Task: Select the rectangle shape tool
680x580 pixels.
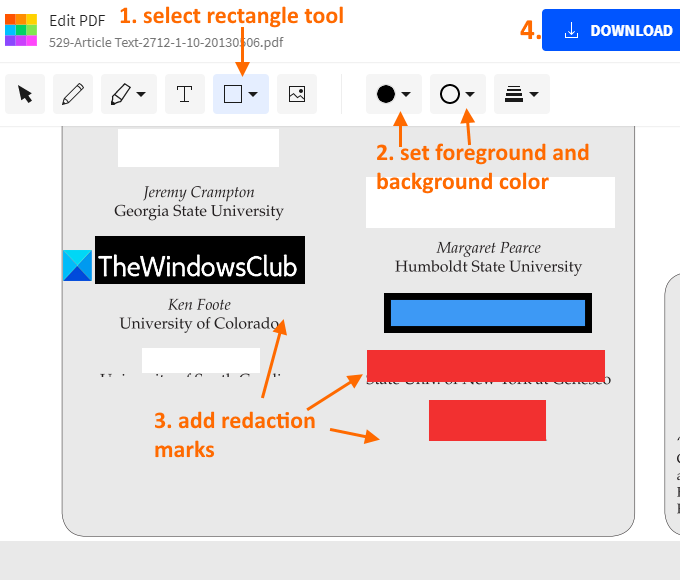Action: 233,94
